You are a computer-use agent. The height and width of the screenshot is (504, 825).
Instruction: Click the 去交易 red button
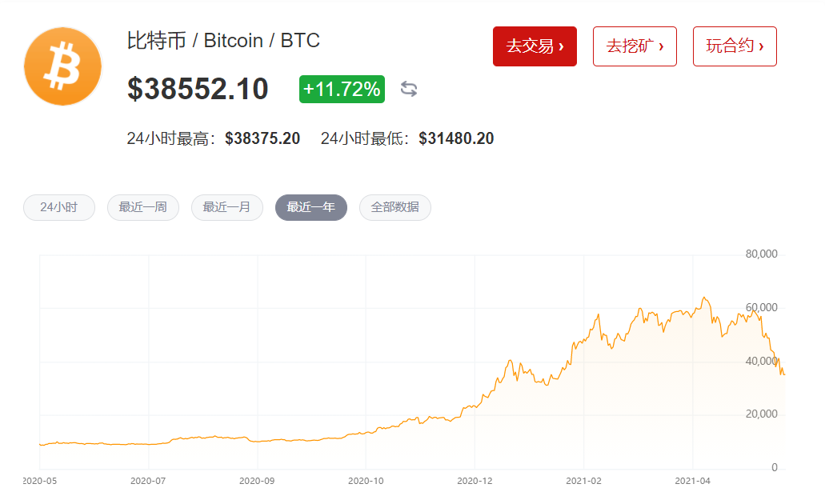point(535,46)
